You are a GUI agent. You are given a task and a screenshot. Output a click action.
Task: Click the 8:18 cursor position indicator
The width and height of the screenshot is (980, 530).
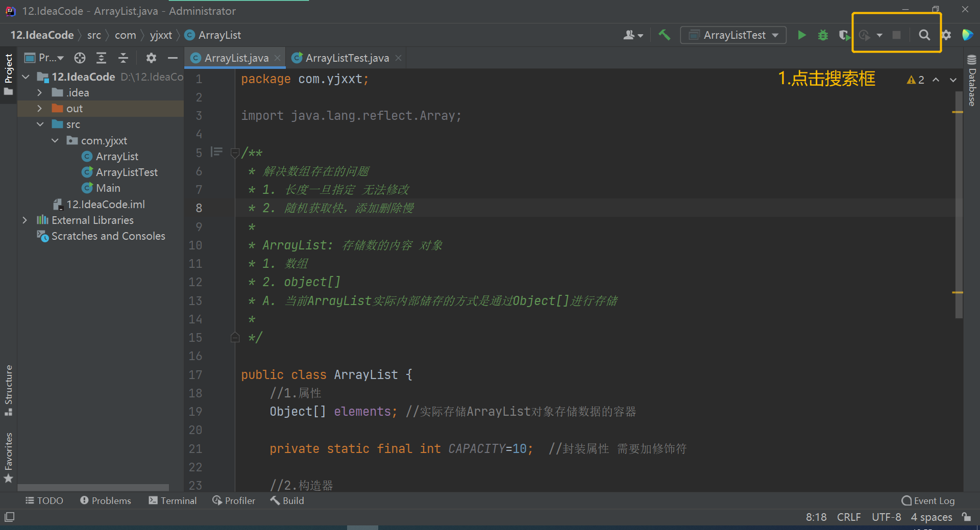[x=816, y=517]
